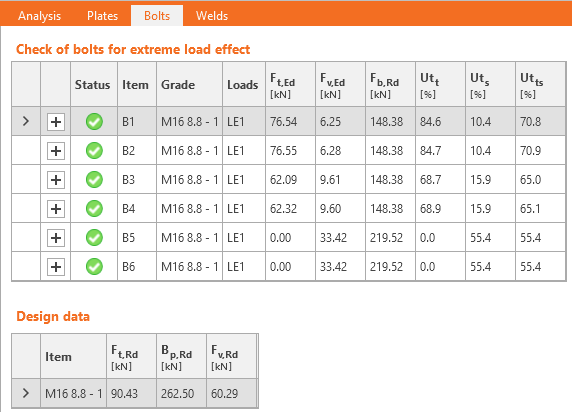This screenshot has height=412, width=572.
Task: Click the Status column header
Action: [93, 85]
